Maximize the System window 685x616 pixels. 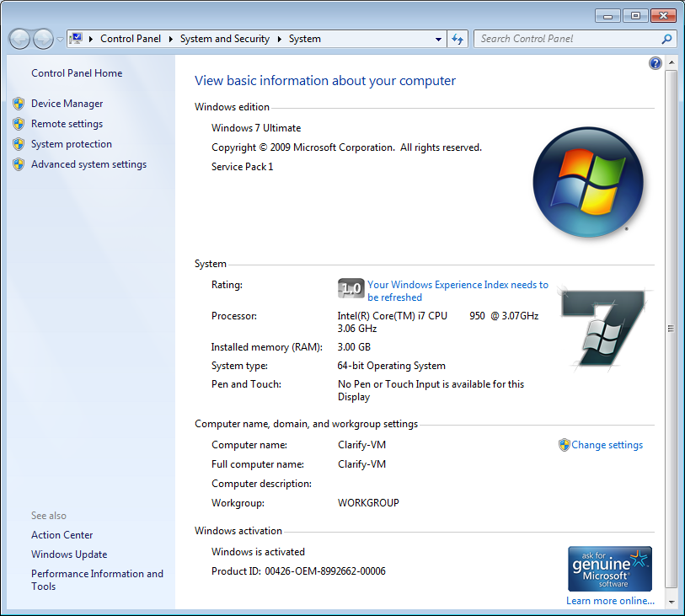(x=635, y=16)
